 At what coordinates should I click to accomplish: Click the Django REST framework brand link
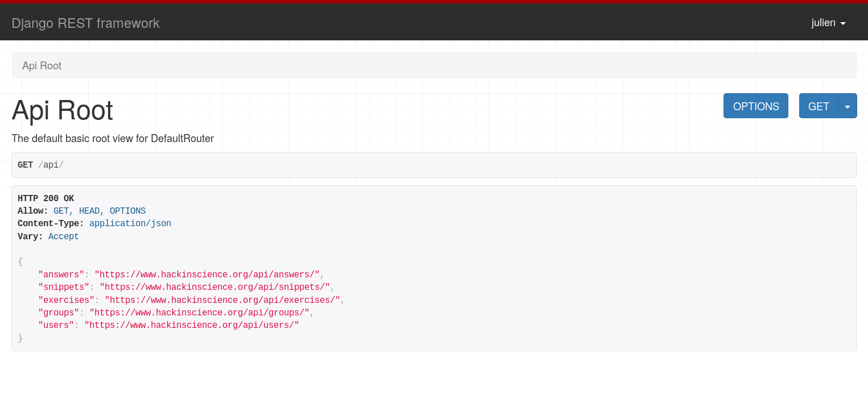coord(85,23)
